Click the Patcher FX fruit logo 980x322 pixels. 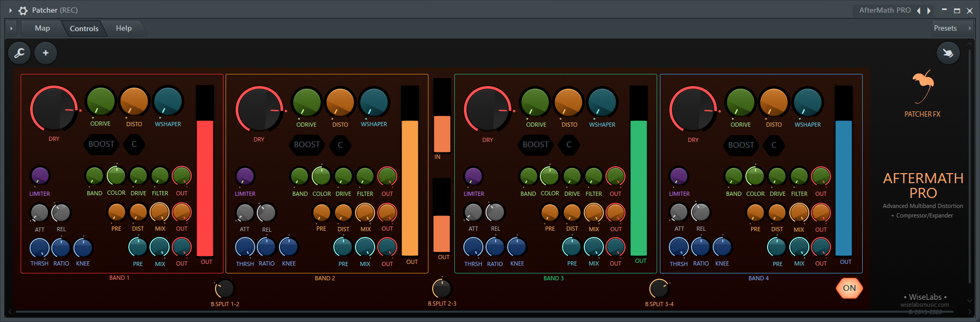[922, 87]
